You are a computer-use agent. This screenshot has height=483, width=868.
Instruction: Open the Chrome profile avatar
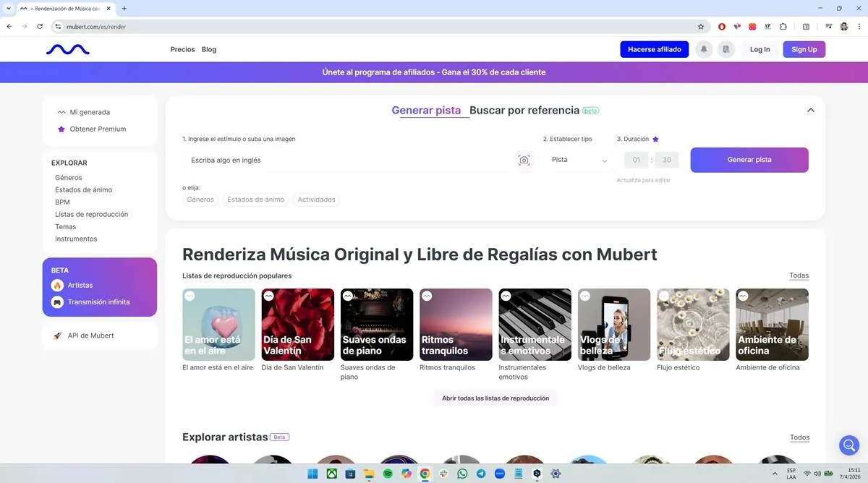[x=844, y=26]
